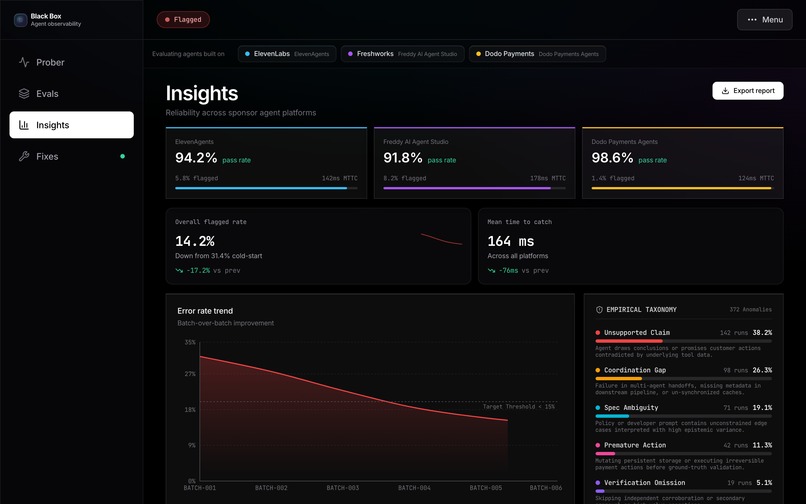Screen dimensions: 806x504
Task: Click the 26.3% Coordination Gap value
Action: (762, 370)
